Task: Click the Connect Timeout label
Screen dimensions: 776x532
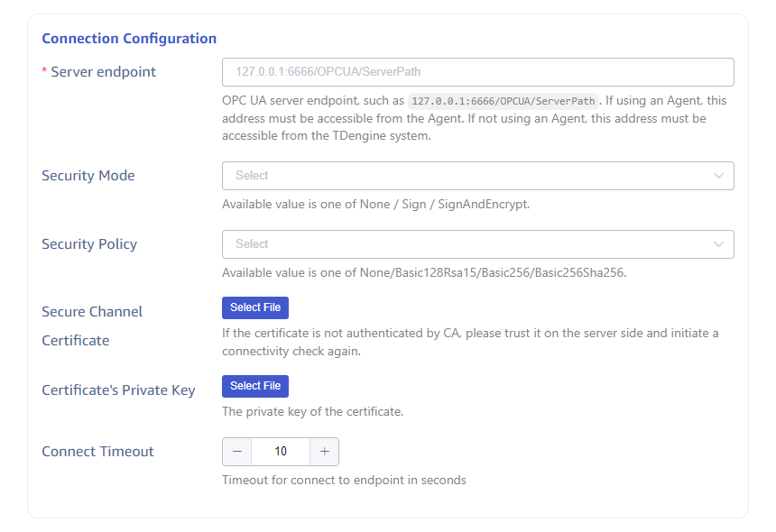Action: tap(97, 452)
